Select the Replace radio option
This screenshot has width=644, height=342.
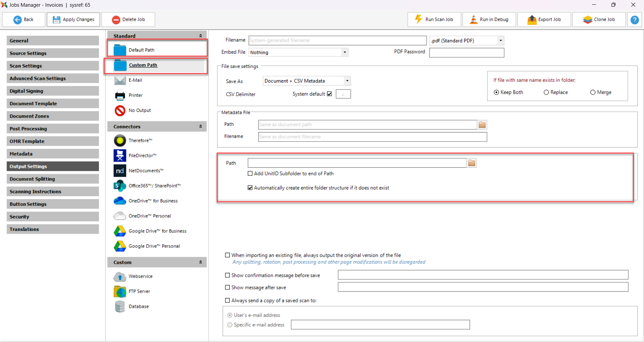[x=546, y=92]
